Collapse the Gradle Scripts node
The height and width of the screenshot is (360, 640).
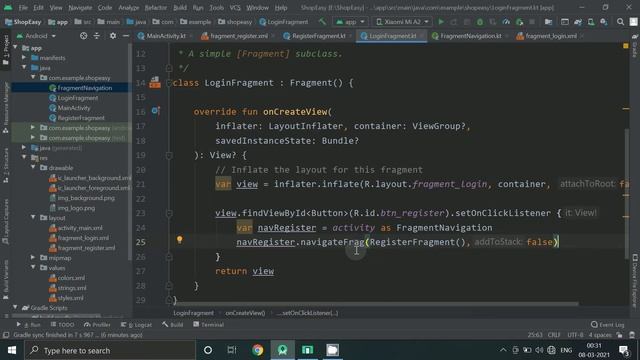pos(16,307)
